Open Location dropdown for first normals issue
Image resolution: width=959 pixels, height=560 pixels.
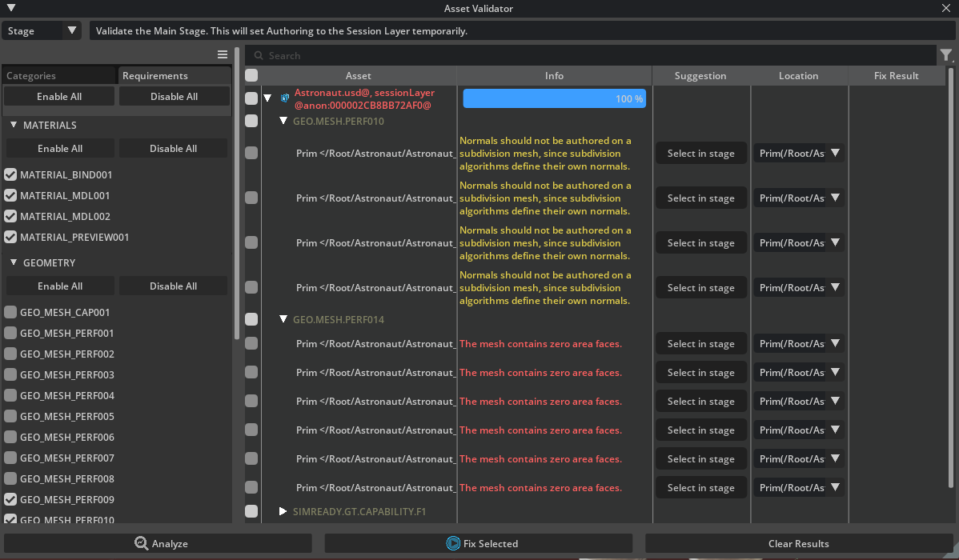(799, 153)
